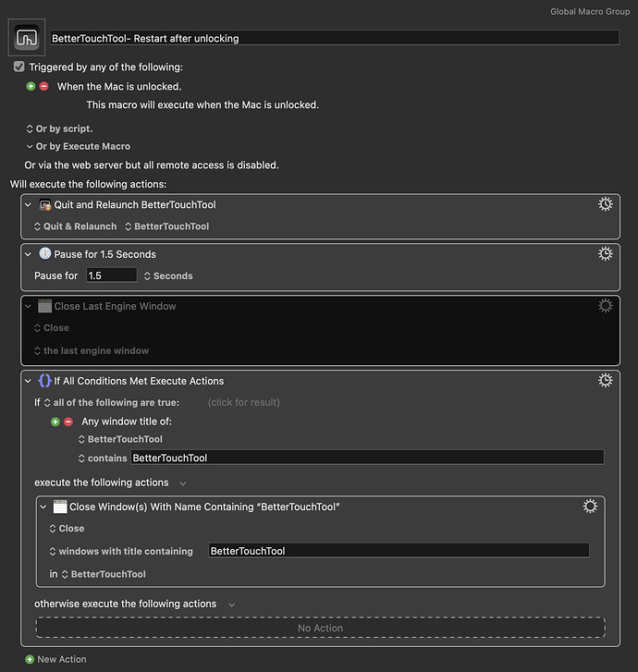Add a new trigger with green plus
Screen dimensions: 638x672
[x=31, y=86]
